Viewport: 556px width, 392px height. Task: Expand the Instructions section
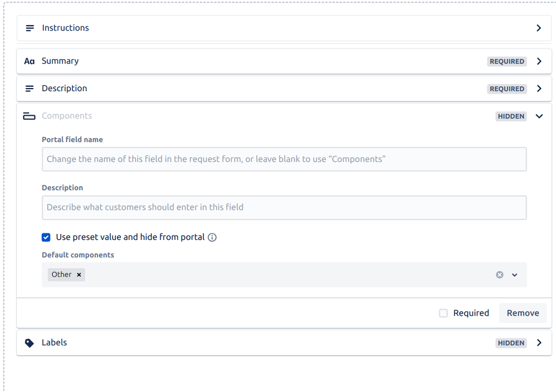pyautogui.click(x=539, y=28)
